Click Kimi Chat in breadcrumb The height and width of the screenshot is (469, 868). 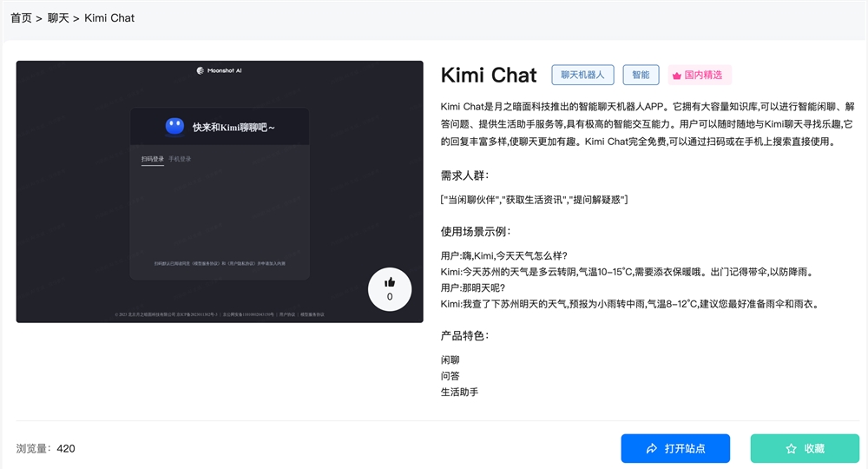click(109, 18)
